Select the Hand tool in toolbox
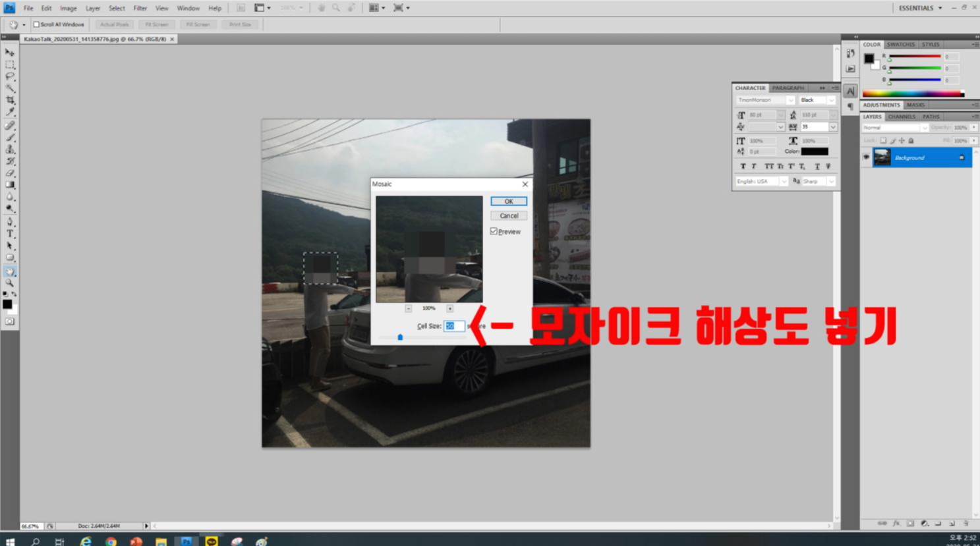980x546 pixels. (10, 271)
